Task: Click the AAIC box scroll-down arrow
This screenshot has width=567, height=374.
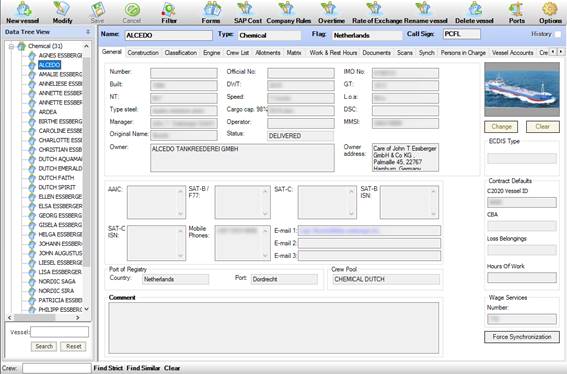Action: pos(180,214)
